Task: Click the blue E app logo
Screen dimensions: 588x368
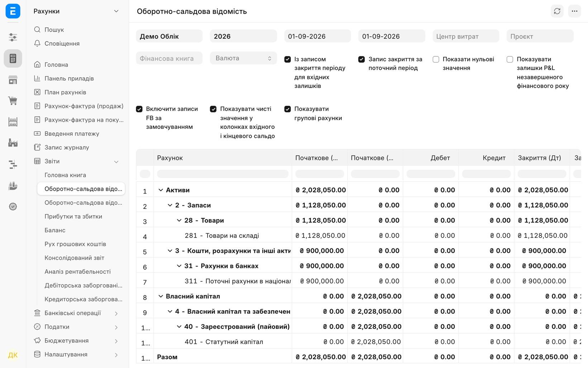Action: coord(13,11)
